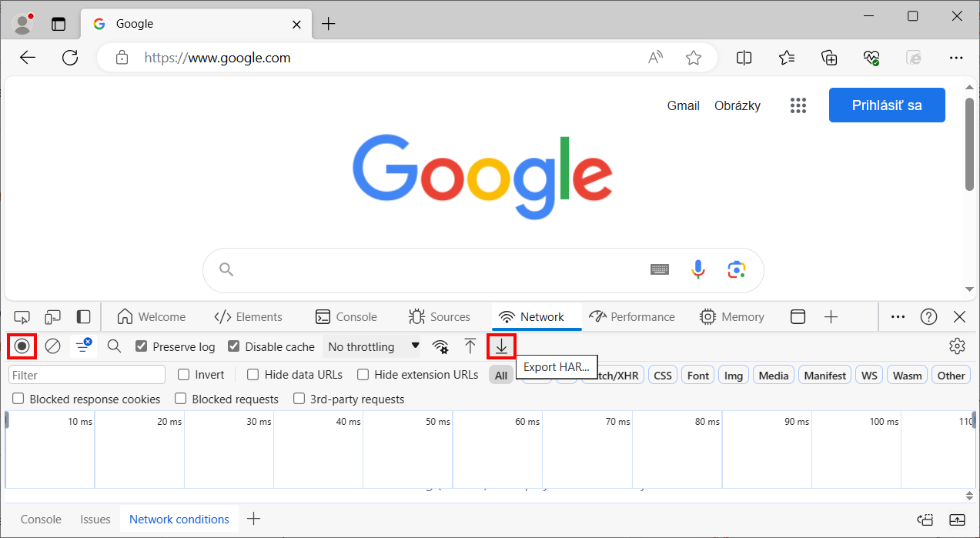Toggle the network filter bar icon
This screenshot has height=538, width=980.
tap(84, 346)
